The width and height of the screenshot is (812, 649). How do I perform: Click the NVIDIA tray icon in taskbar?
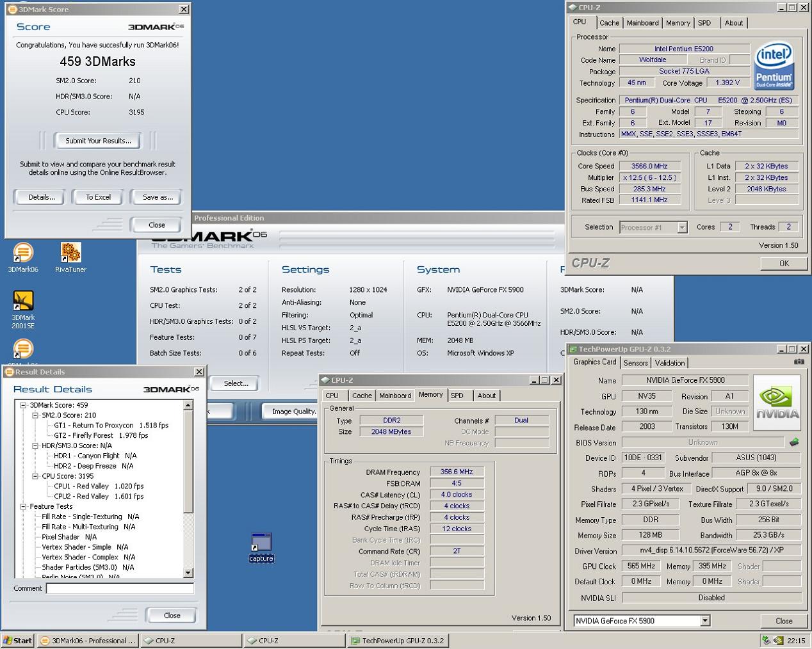(x=779, y=640)
